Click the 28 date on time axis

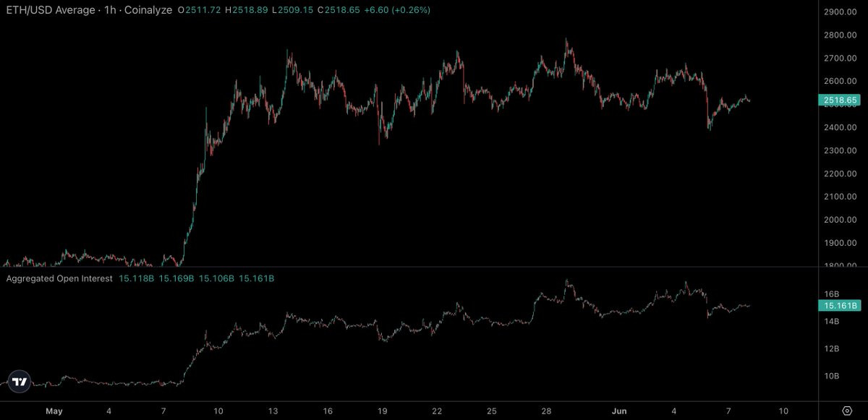tap(546, 411)
